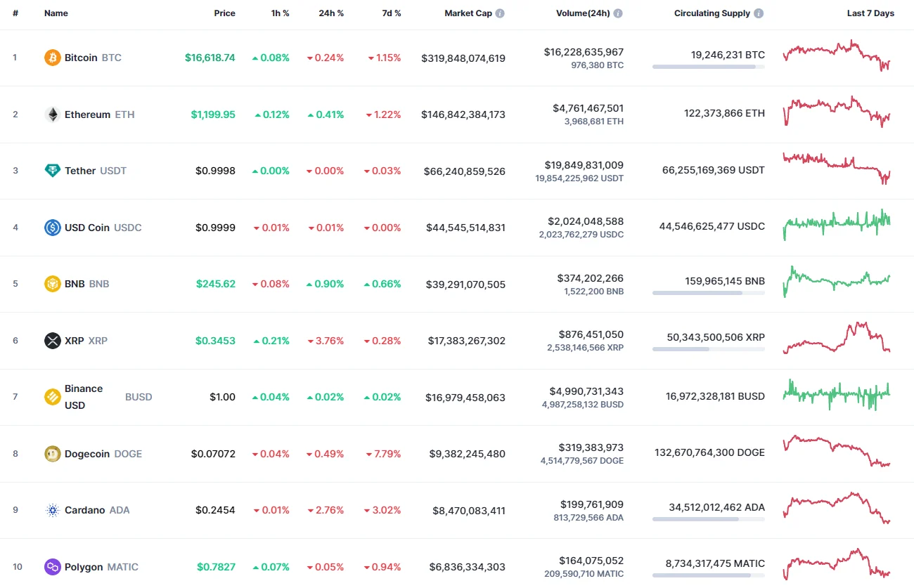Click the USD Coin circular logo

coord(51,227)
